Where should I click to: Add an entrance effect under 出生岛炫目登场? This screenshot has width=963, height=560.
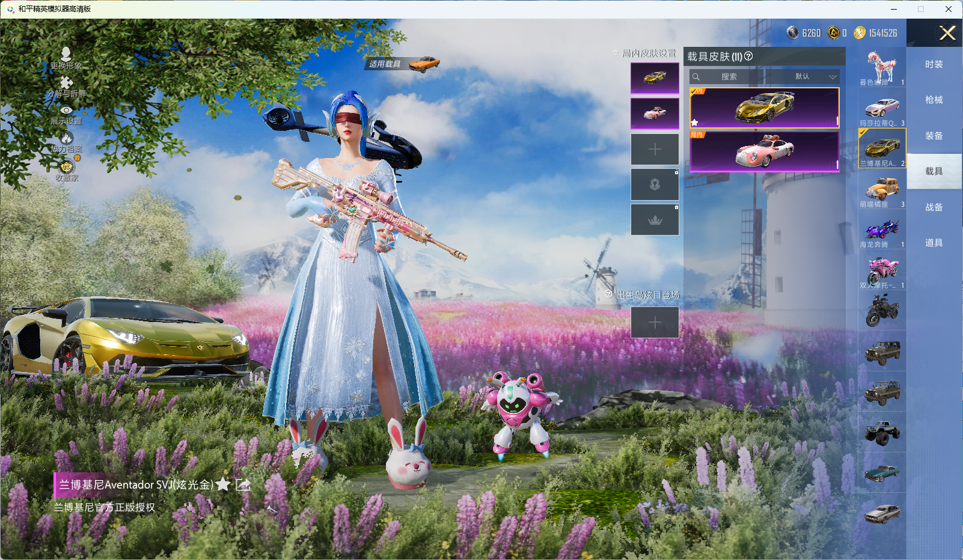(x=655, y=323)
